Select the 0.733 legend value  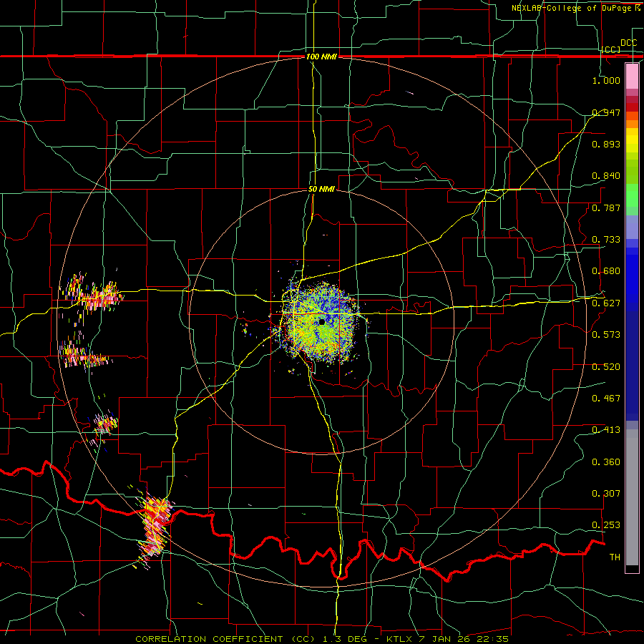[x=606, y=240]
